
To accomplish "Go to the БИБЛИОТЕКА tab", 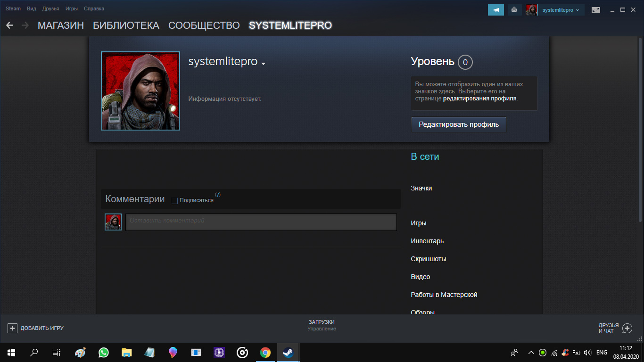I will click(x=126, y=25).
